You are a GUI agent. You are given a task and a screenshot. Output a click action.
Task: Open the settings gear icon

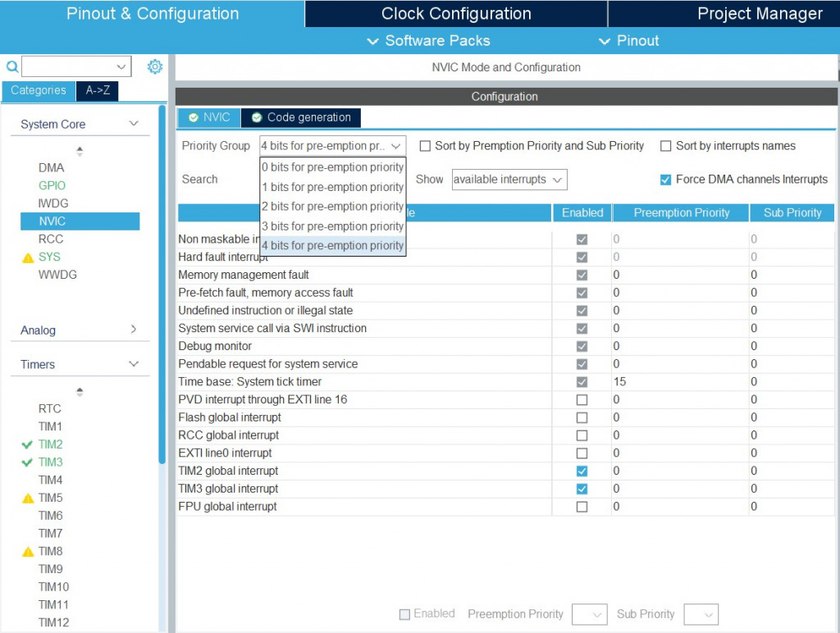(155, 66)
